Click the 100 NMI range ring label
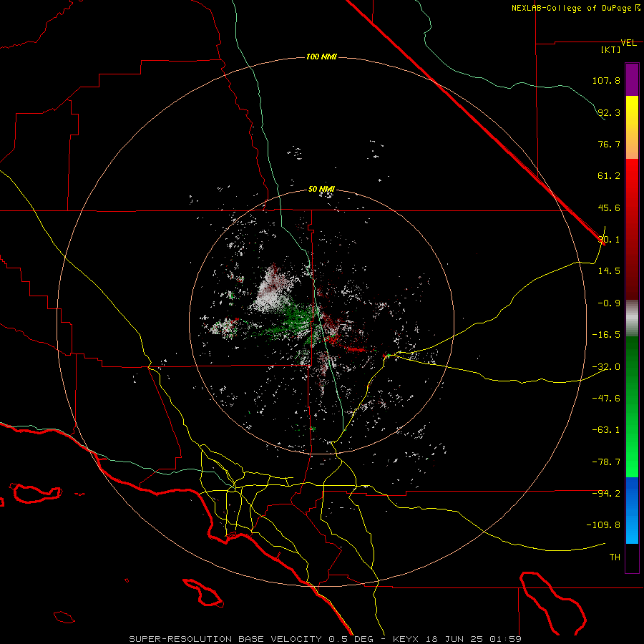 point(321,57)
